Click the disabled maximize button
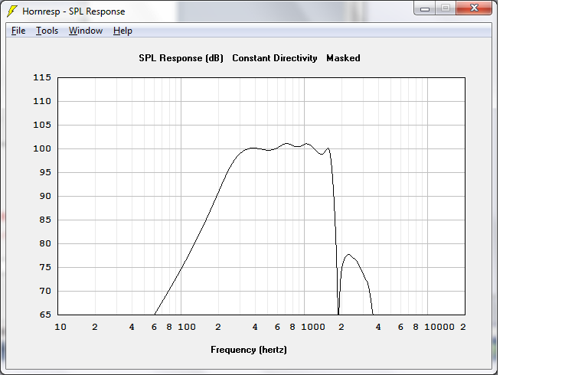Screen dimensions: 588x375 (x=446, y=8)
